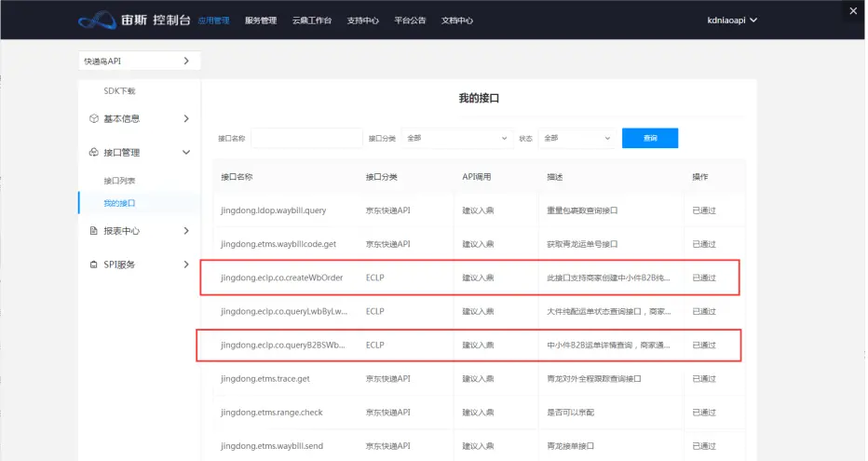Click the SPI服务 icon
The height and width of the screenshot is (461, 868).
[93, 264]
